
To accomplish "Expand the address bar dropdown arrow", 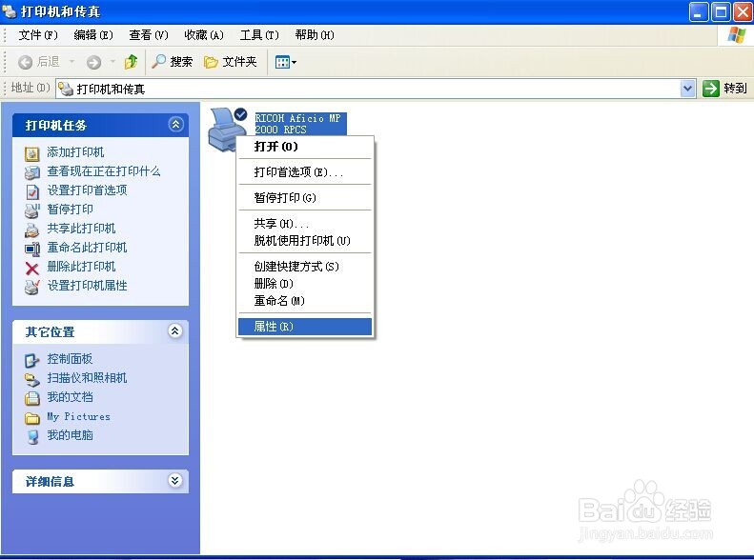I will point(688,89).
